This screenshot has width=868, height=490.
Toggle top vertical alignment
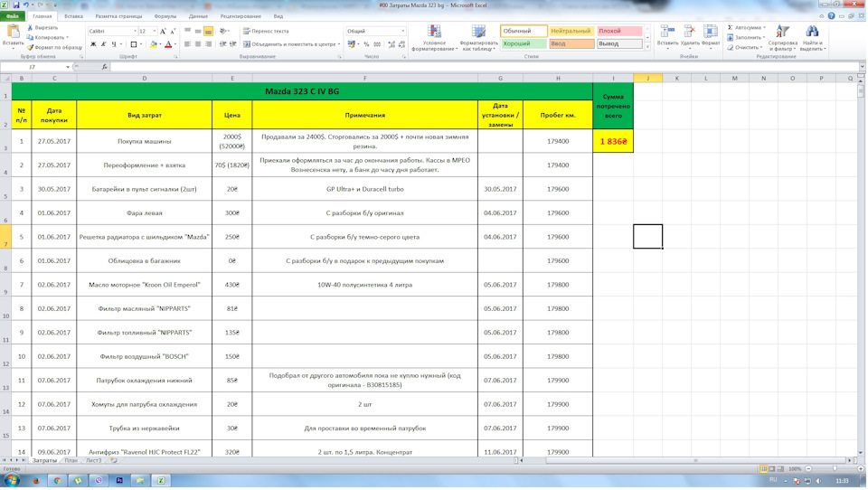[188, 32]
